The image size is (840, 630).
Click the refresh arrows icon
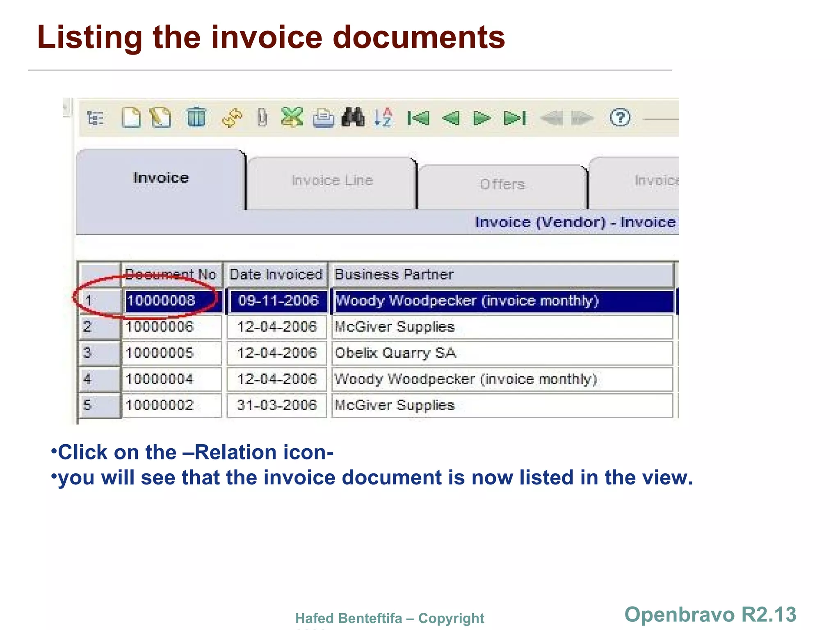coord(232,118)
